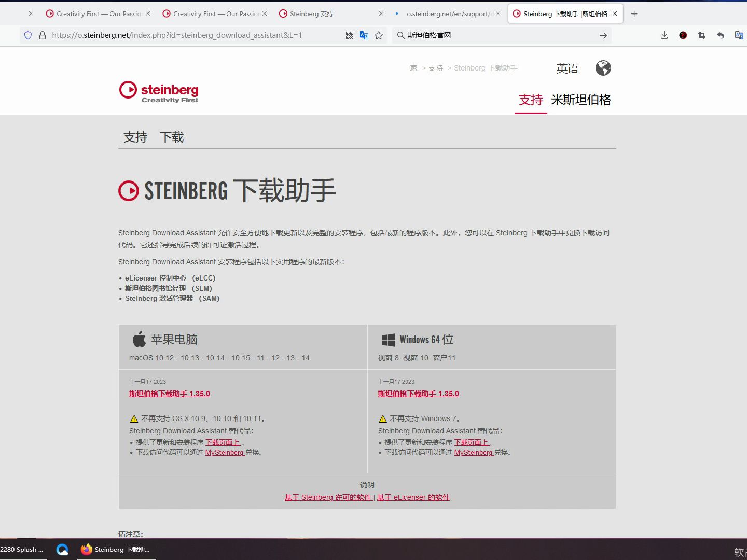Click the 支持 breadcrumb link

click(435, 68)
